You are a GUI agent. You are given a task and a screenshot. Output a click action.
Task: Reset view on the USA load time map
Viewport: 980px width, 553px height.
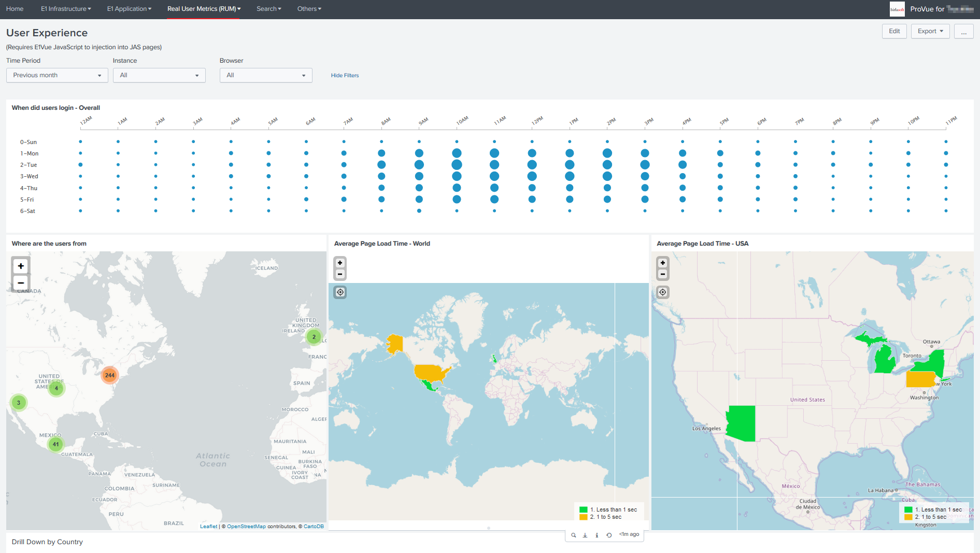point(662,292)
